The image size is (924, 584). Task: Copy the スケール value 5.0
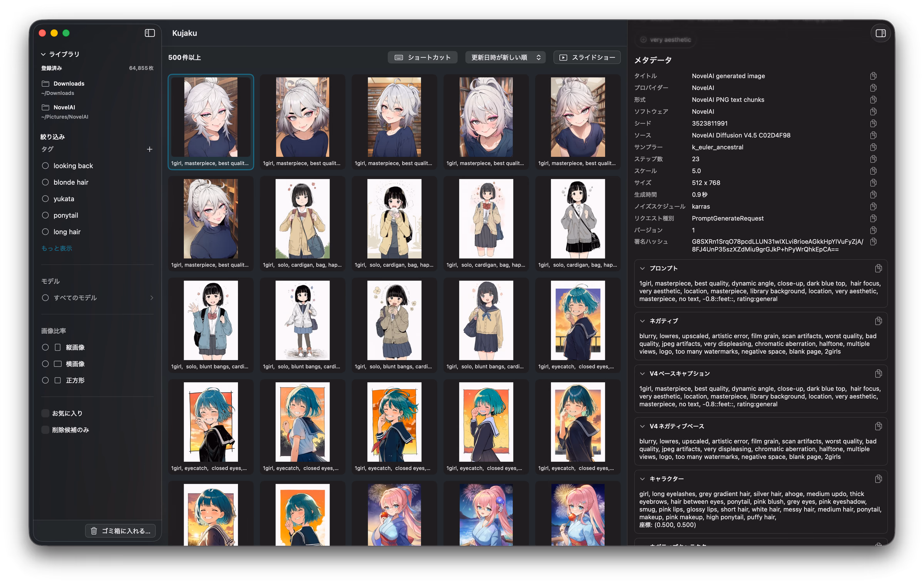pos(873,171)
